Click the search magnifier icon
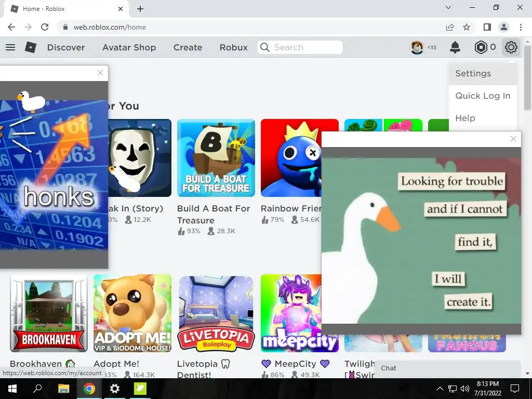532x399 pixels. pyautogui.click(x=265, y=47)
